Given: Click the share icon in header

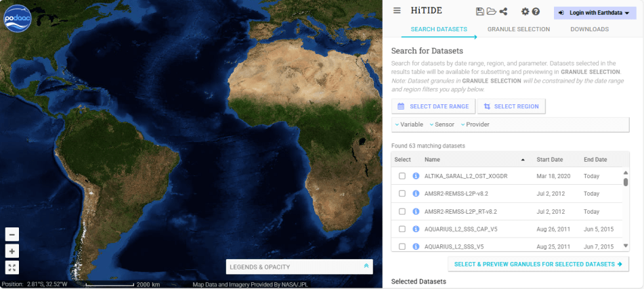Looking at the screenshot, I should [x=503, y=12].
